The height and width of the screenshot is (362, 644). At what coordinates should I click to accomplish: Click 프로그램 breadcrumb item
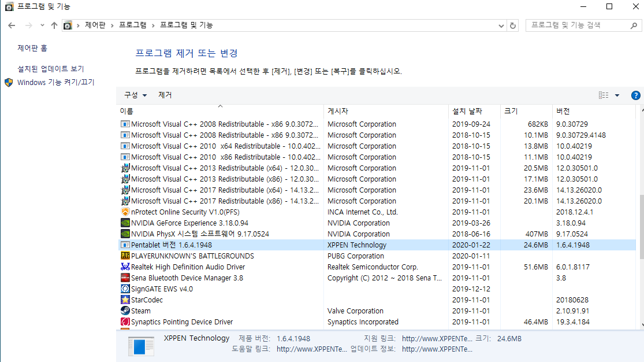132,25
